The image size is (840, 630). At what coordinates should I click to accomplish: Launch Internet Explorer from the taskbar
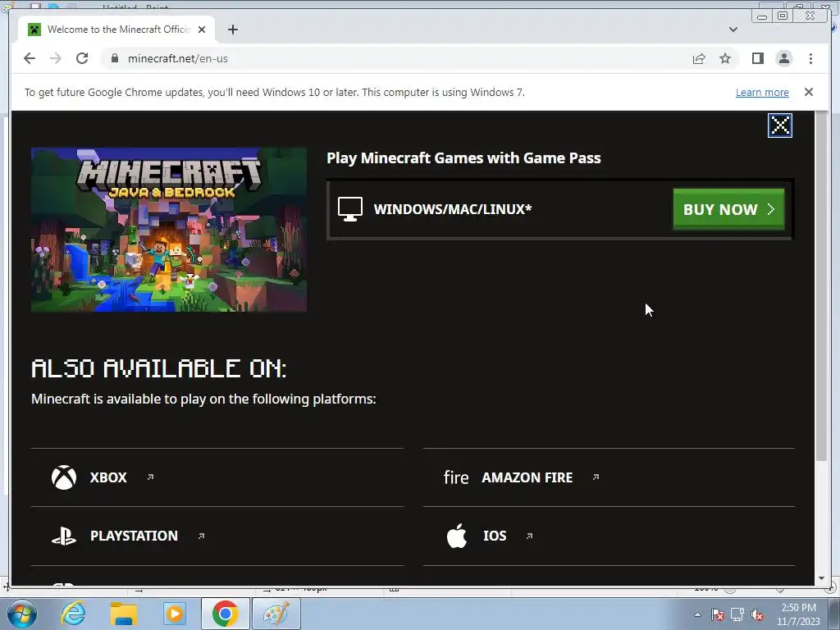[x=73, y=614]
